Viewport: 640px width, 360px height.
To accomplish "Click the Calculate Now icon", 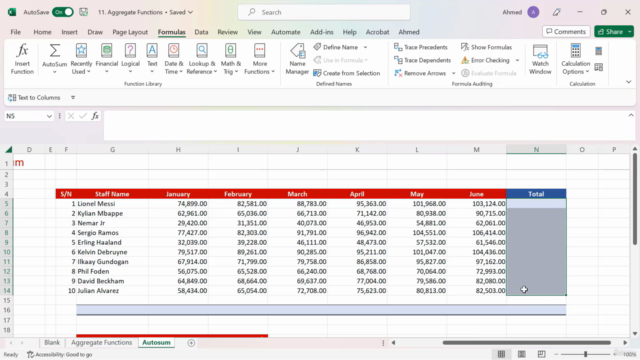I will 598,51.
